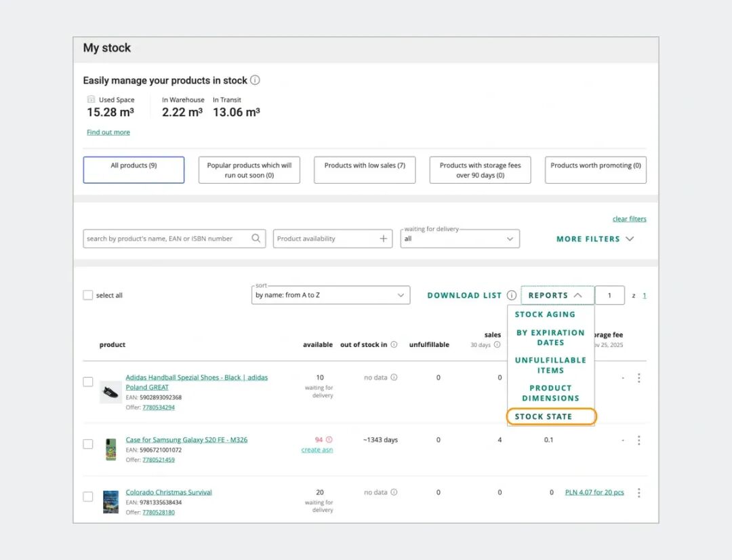Select Stock Aging report option
Viewport: 732px width, 560px height.
(545, 315)
